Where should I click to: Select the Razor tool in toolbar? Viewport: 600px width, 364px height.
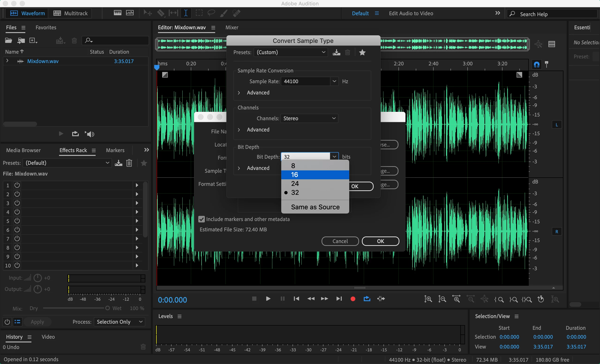click(x=161, y=13)
